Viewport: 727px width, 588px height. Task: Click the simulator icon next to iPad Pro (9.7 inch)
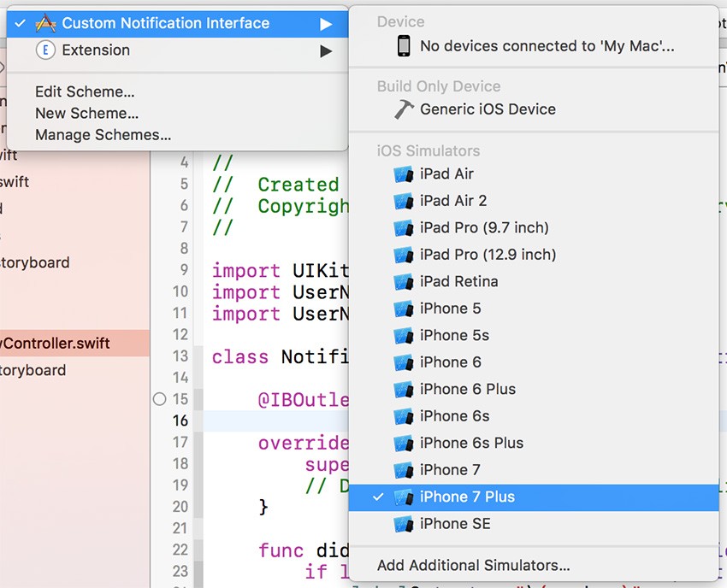click(x=404, y=228)
